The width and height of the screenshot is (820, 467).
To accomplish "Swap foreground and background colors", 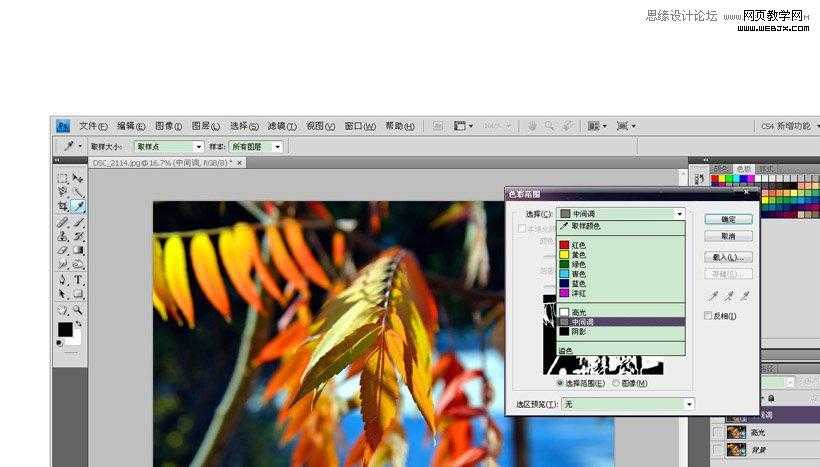I will pyautogui.click(x=78, y=324).
